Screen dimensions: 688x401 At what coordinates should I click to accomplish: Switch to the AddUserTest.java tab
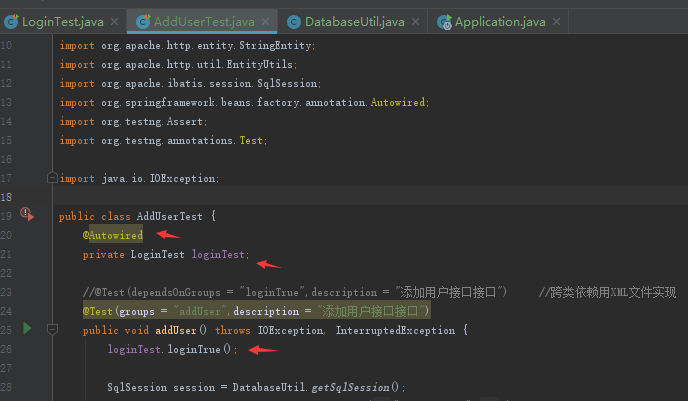(204, 21)
